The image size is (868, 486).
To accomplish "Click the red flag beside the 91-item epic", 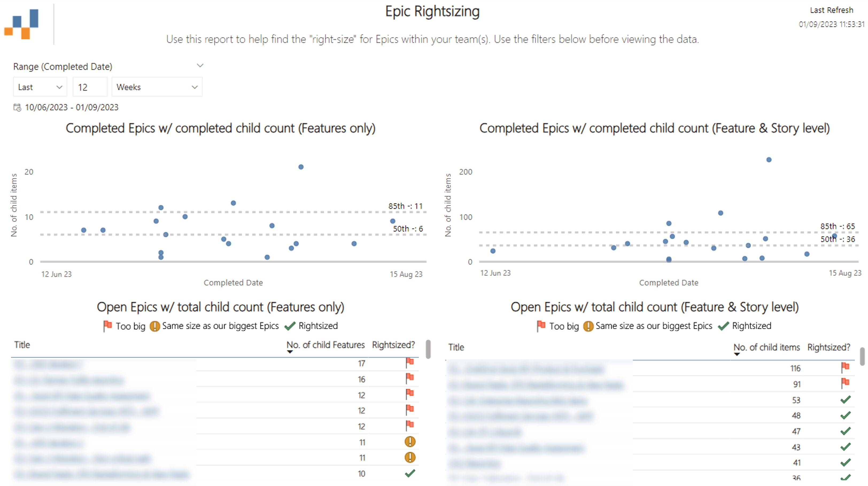I will 845,383.
